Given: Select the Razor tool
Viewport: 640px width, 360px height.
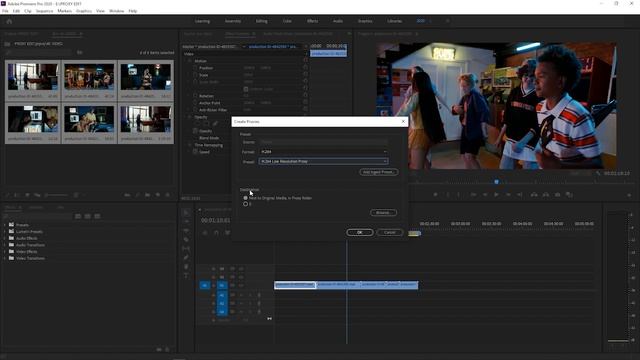Looking at the screenshot, I should pyautogui.click(x=186, y=240).
